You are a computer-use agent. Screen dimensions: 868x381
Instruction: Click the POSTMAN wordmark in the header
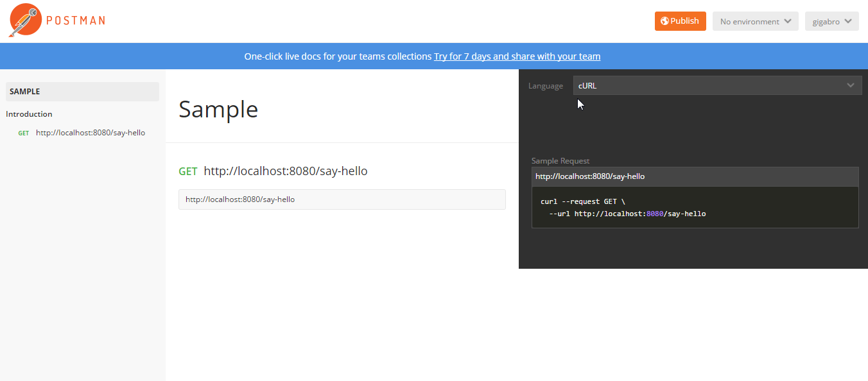(x=75, y=21)
